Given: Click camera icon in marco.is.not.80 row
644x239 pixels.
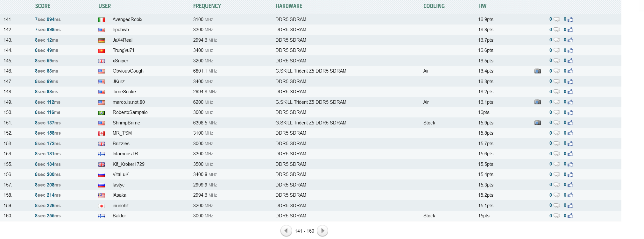Looking at the screenshot, I should coord(537,102).
